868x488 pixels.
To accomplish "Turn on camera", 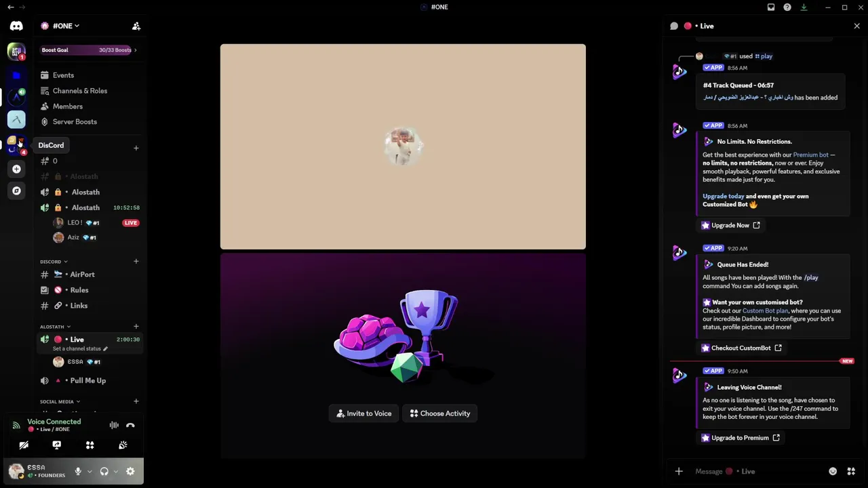I will 24,445.
